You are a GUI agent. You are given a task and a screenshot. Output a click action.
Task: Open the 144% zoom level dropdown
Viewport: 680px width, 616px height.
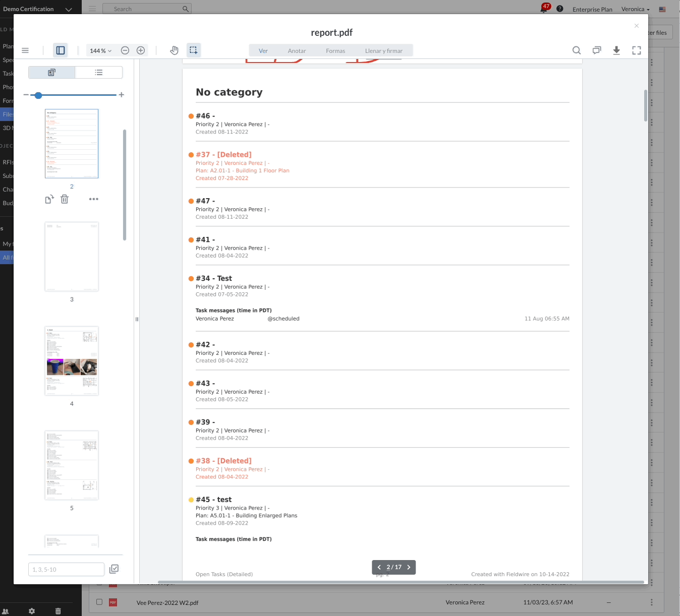point(100,50)
